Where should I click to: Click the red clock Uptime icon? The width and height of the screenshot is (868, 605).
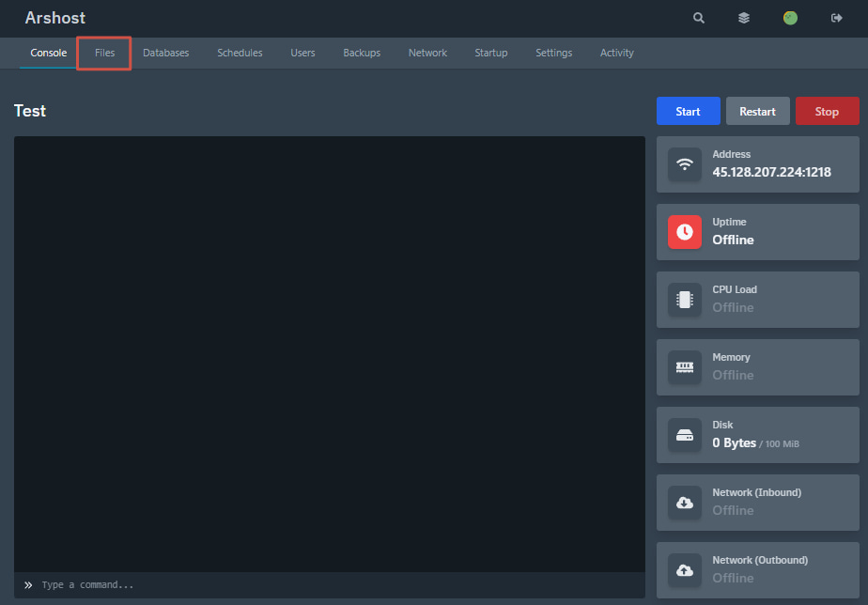[x=685, y=232]
